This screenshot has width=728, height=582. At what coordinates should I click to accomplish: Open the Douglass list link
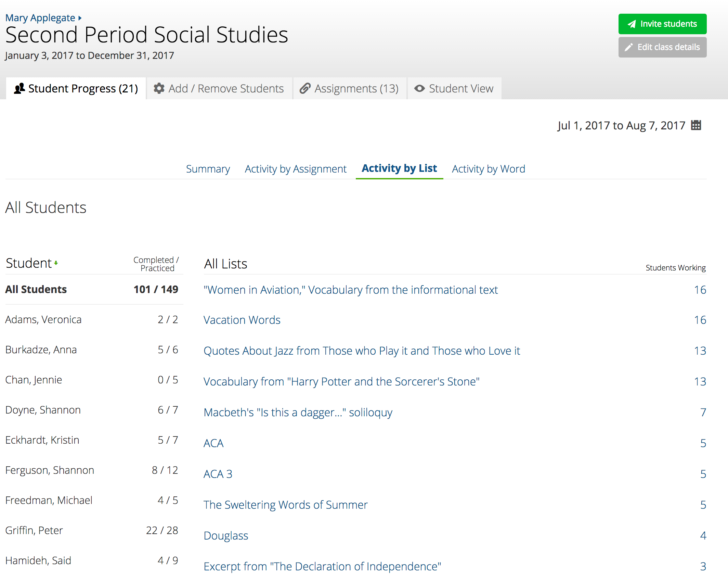click(x=226, y=535)
